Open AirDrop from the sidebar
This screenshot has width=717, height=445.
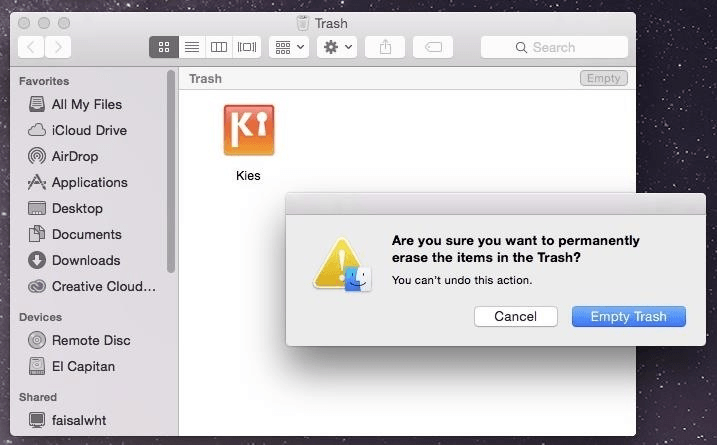pos(75,156)
